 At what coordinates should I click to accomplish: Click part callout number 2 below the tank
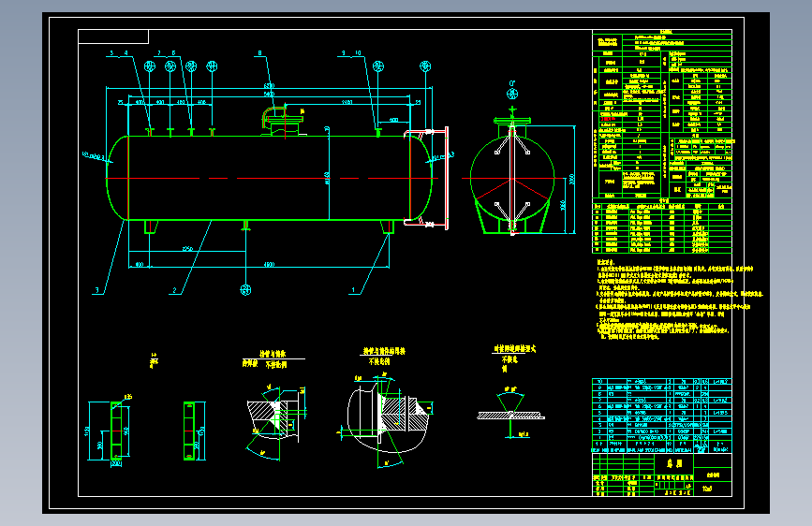174,290
